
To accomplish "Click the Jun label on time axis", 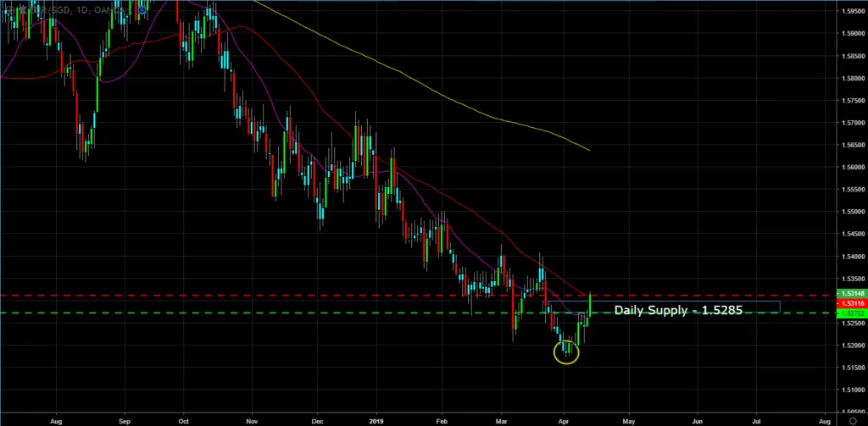I will (x=697, y=421).
